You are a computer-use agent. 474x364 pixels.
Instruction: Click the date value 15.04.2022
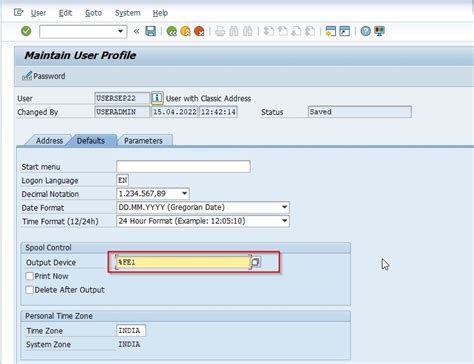(175, 112)
